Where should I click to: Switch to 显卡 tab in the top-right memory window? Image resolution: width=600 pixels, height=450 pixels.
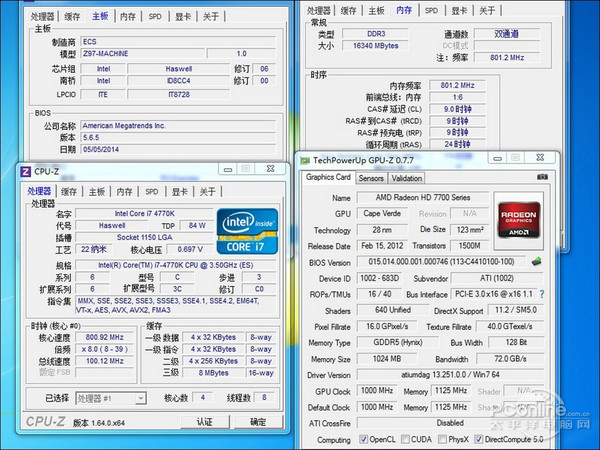click(x=459, y=10)
